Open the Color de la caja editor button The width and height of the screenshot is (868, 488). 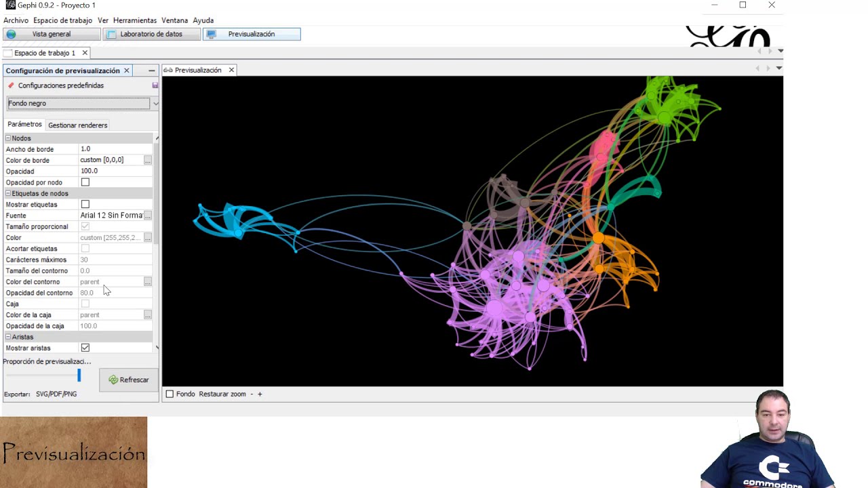tap(147, 315)
